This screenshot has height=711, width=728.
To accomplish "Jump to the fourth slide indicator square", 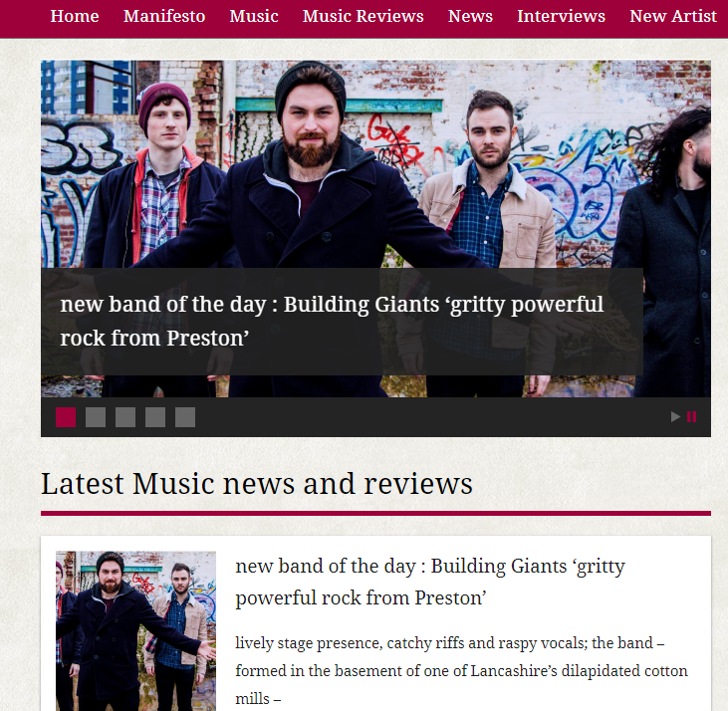I will pos(155,417).
